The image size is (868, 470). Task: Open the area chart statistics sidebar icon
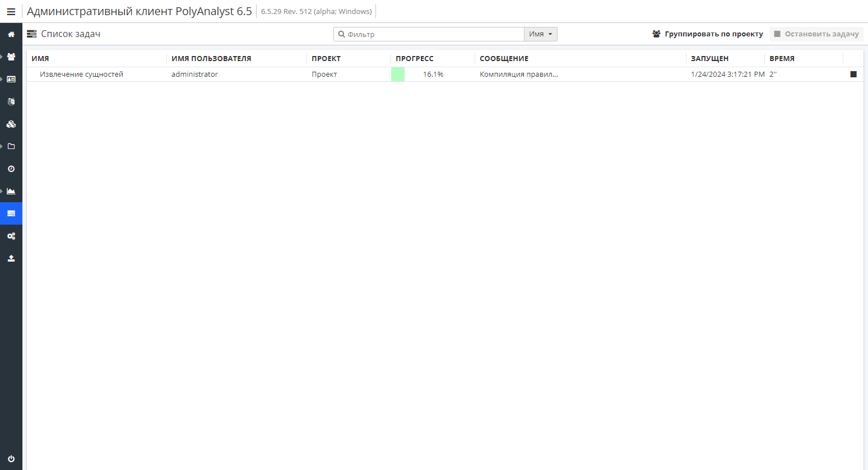pyautogui.click(x=11, y=191)
